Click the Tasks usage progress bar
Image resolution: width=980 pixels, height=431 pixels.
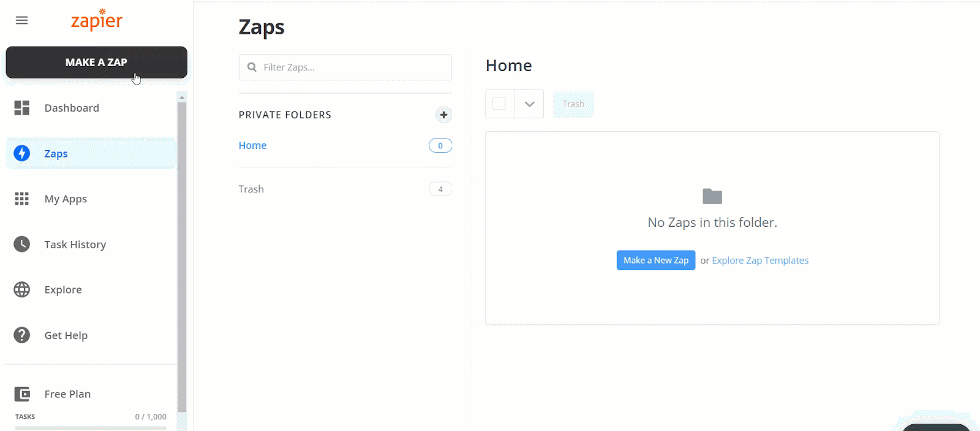91,427
